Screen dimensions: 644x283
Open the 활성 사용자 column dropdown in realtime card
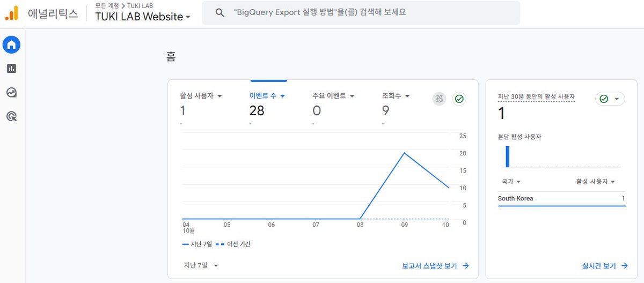click(596, 182)
